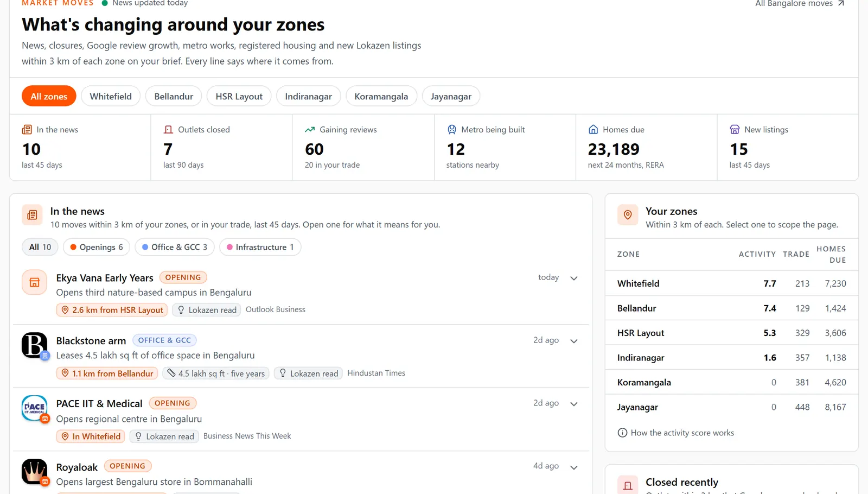Filter moves to Whitefield zone
Image resolution: width=868 pixels, height=494 pixels.
point(111,96)
